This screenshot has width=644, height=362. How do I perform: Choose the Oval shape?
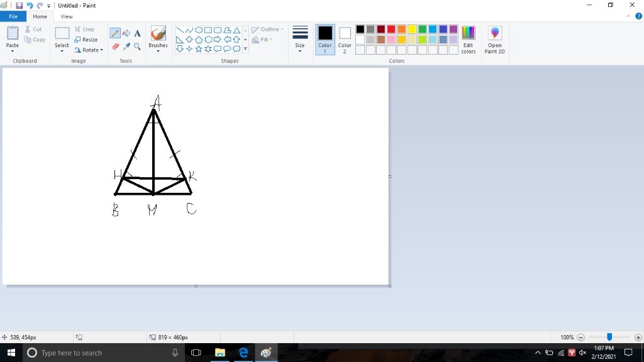(x=198, y=30)
